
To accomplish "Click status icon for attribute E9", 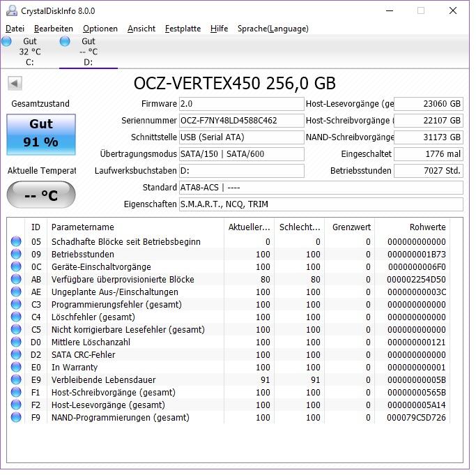I will [16, 380].
